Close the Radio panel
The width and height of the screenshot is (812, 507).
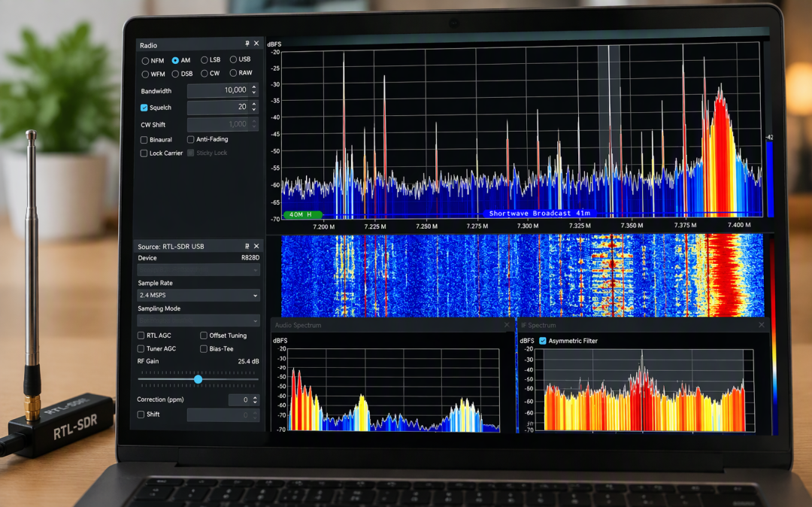(x=256, y=44)
